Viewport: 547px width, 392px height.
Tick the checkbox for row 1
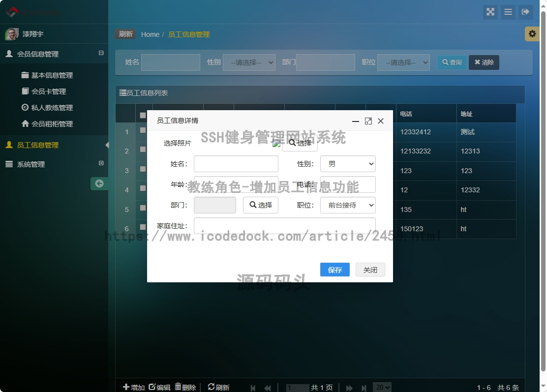coord(143,130)
